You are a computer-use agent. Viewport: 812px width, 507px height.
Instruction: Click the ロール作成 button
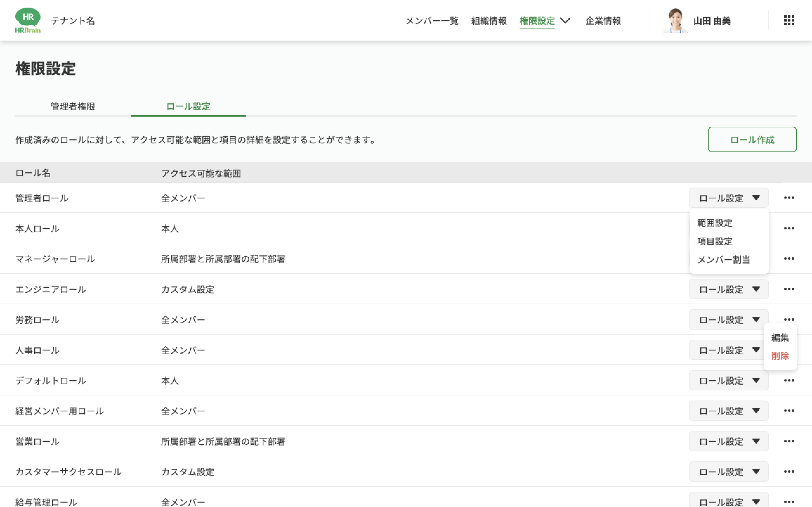tap(752, 139)
